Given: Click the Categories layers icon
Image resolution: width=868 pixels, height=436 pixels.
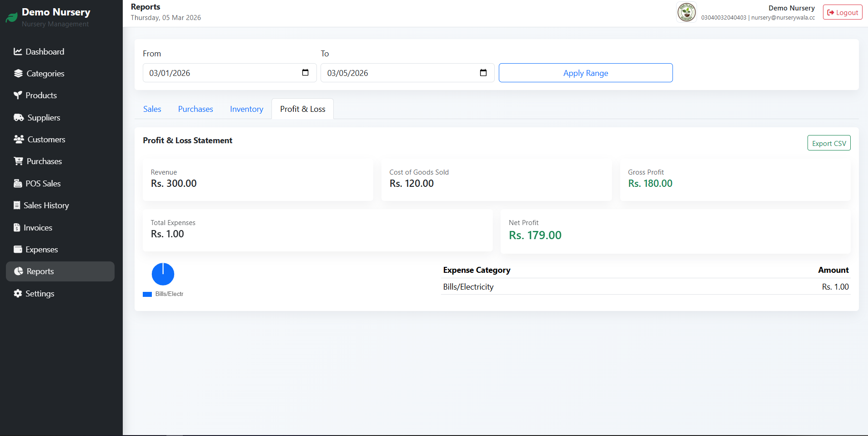Looking at the screenshot, I should (18, 74).
